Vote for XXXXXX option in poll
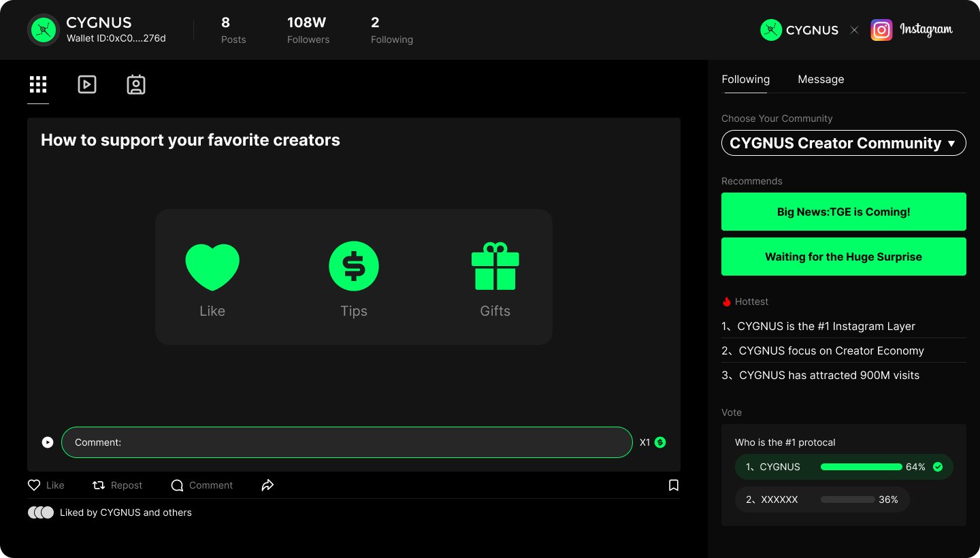 click(x=821, y=499)
